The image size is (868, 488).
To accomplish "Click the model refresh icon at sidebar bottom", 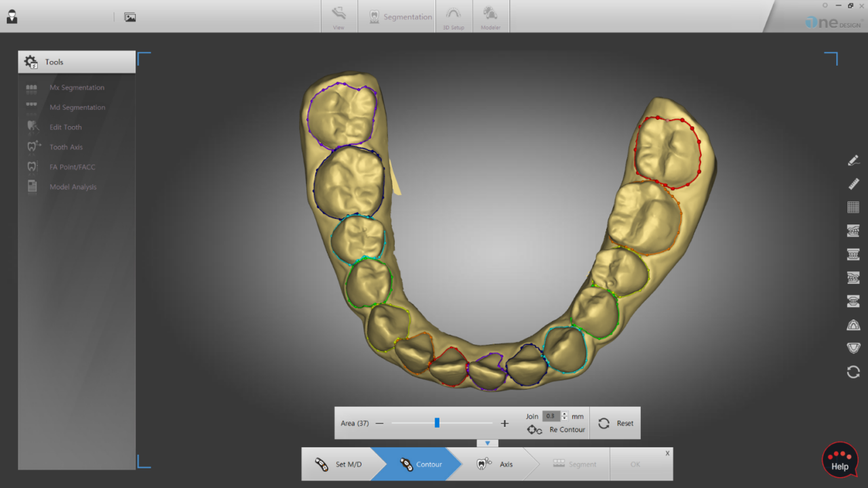I will coord(853,371).
